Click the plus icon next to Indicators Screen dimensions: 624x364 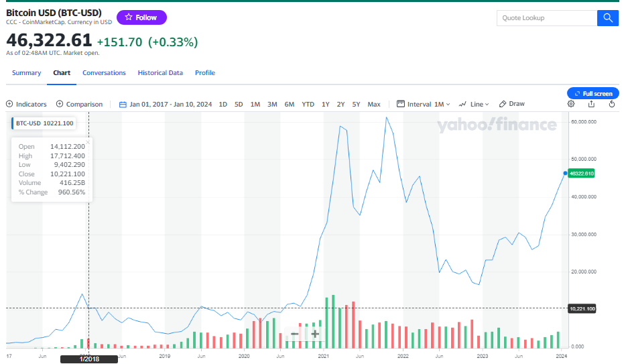[9, 104]
